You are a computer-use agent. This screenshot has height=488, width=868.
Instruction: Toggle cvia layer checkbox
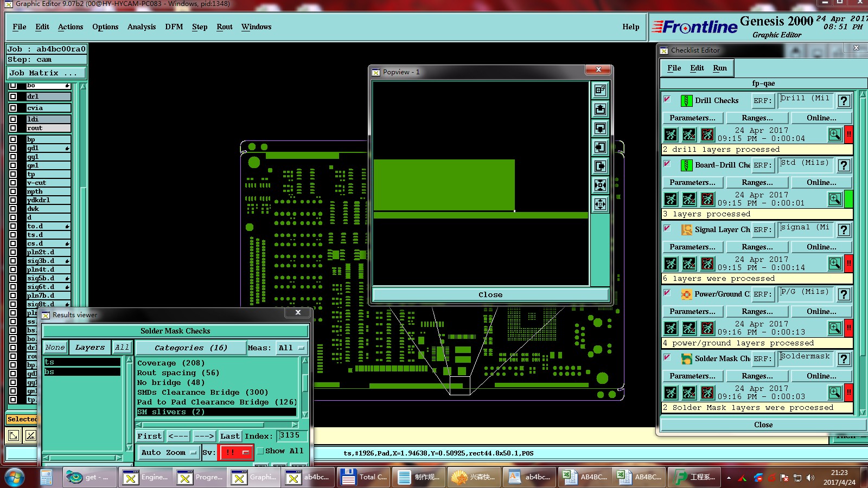[13, 108]
